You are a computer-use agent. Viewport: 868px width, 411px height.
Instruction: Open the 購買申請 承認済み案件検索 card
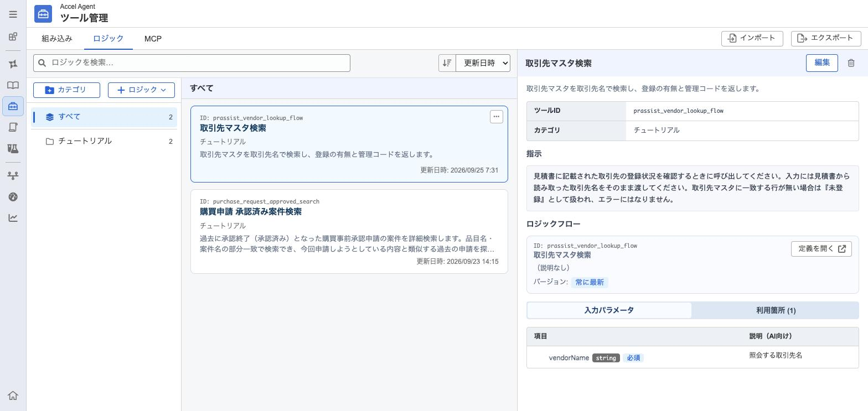(x=349, y=232)
